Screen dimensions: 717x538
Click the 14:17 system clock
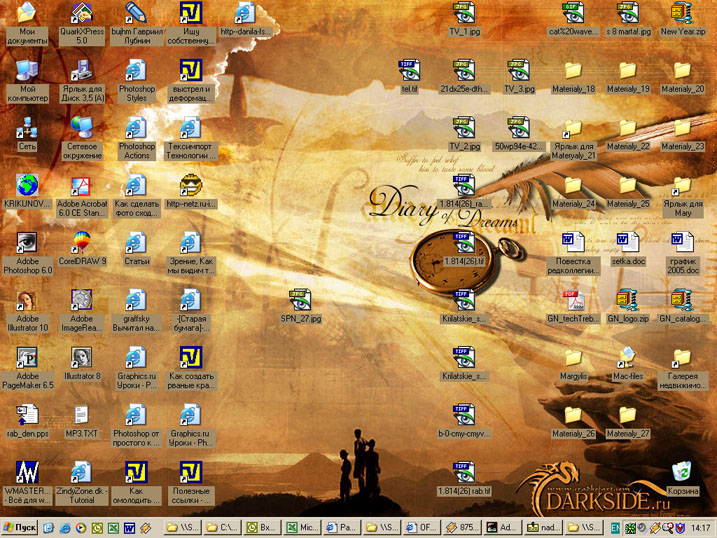(700, 528)
